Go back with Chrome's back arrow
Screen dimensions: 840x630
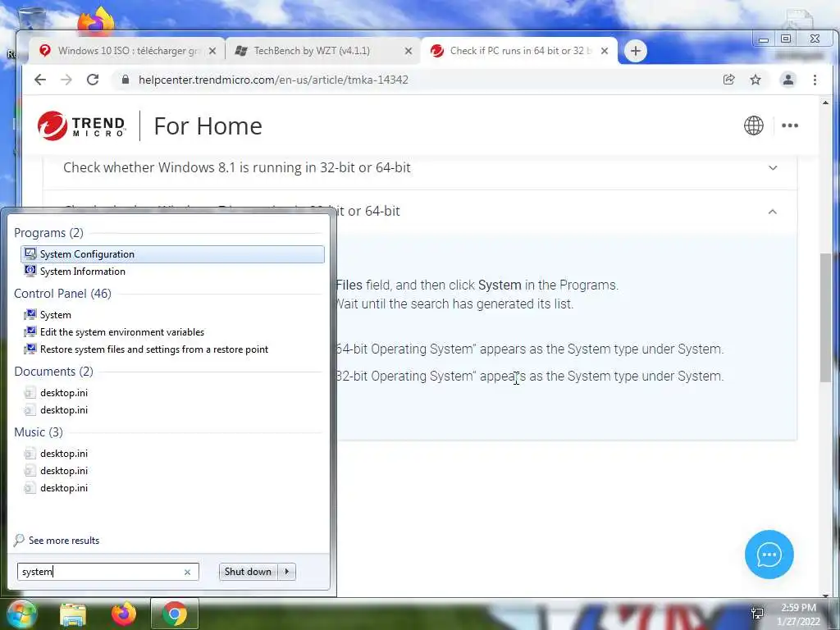point(40,80)
